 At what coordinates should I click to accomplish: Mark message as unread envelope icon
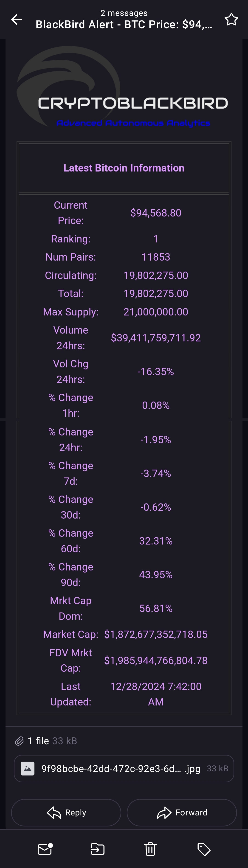[x=45, y=849]
